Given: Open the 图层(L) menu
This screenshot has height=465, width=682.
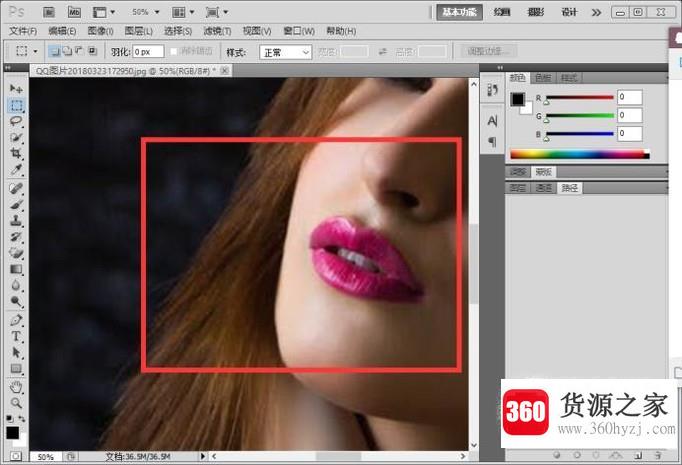Looking at the screenshot, I should [x=139, y=31].
